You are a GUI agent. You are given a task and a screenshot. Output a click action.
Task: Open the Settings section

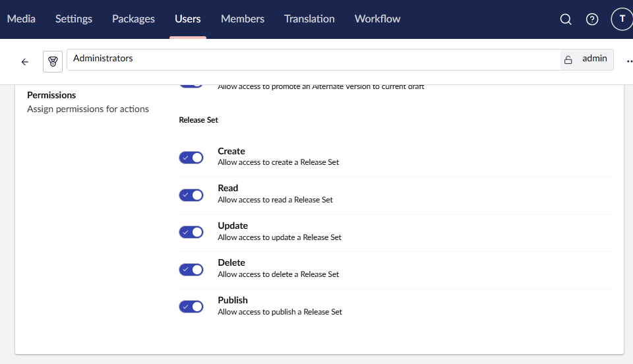pos(74,19)
